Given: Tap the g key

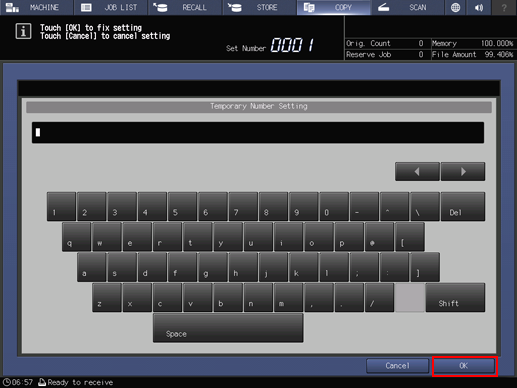Looking at the screenshot, I should coord(213,267).
